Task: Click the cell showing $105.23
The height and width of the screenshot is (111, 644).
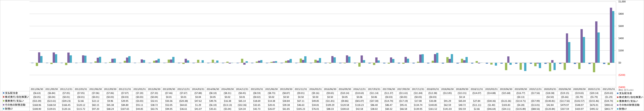Action: [301, 109]
